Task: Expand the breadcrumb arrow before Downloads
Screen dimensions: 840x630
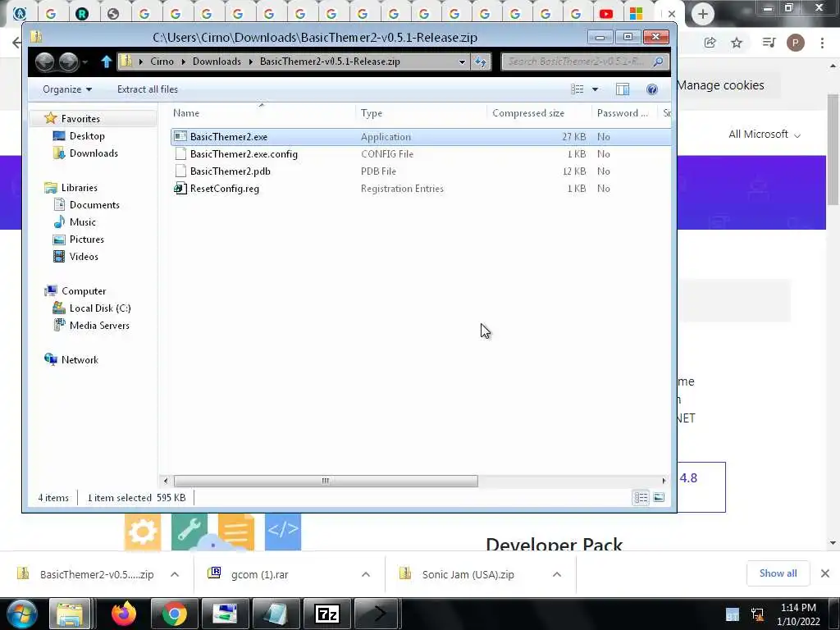Action: point(183,62)
